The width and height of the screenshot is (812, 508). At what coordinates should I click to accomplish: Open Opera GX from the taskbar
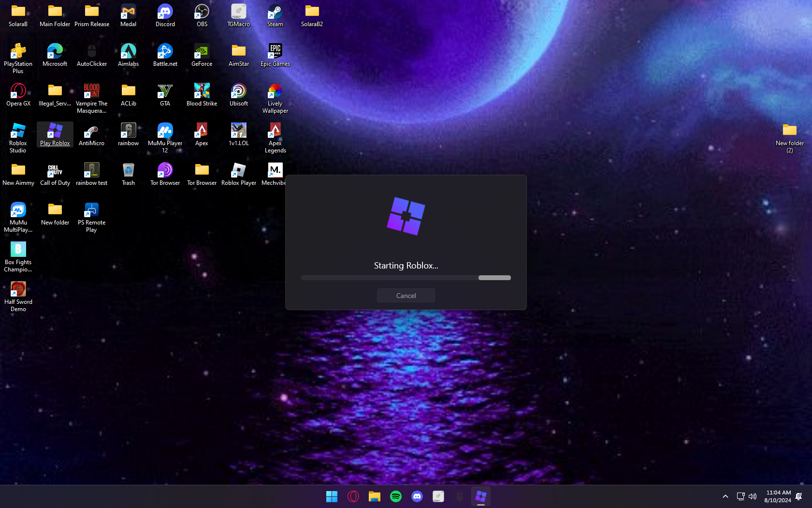353,496
